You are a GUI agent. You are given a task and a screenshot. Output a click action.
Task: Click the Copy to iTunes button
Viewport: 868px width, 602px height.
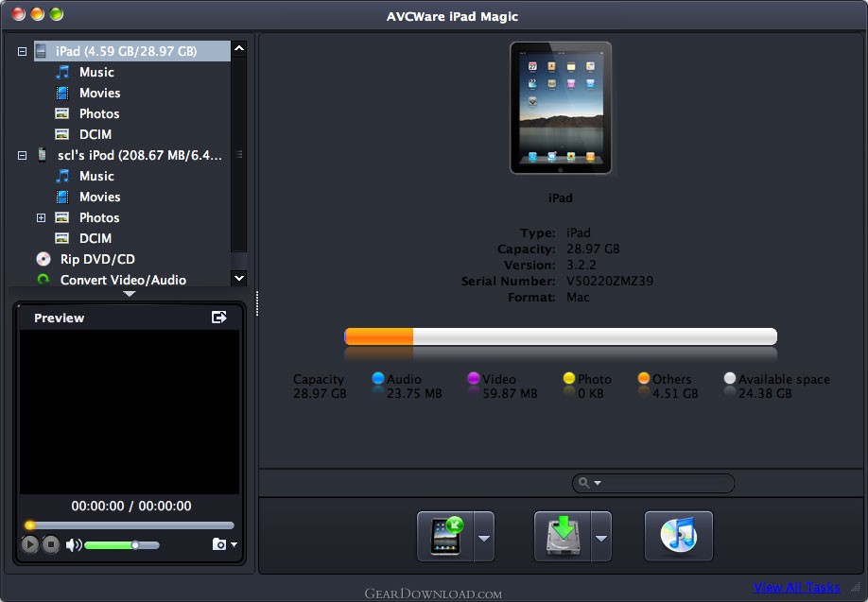click(679, 536)
